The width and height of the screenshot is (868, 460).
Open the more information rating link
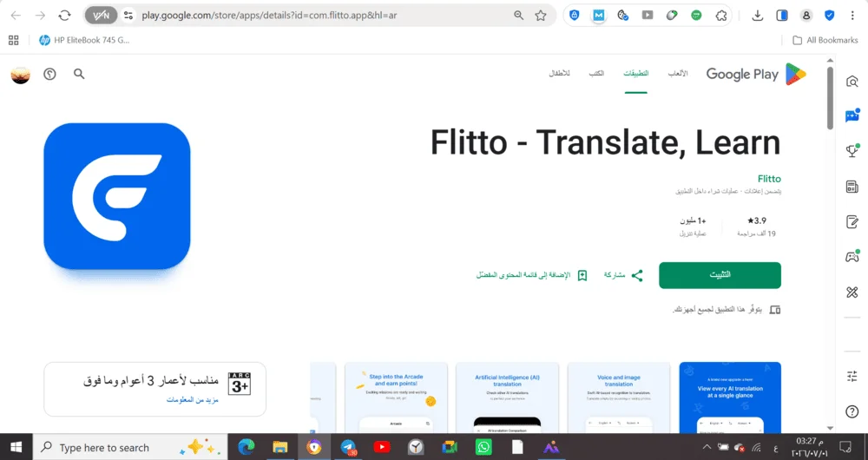[193, 399]
